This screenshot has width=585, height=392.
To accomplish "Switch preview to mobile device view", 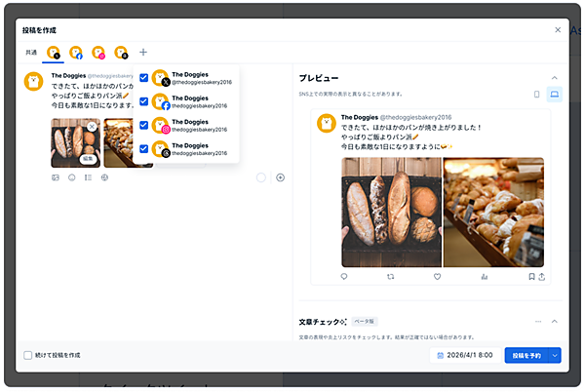I will (x=536, y=94).
